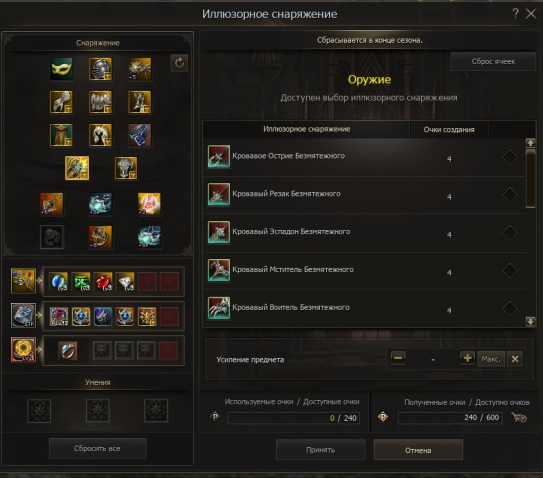Click the Сброс ячеек button
The width and height of the screenshot is (543, 478).
493,62
